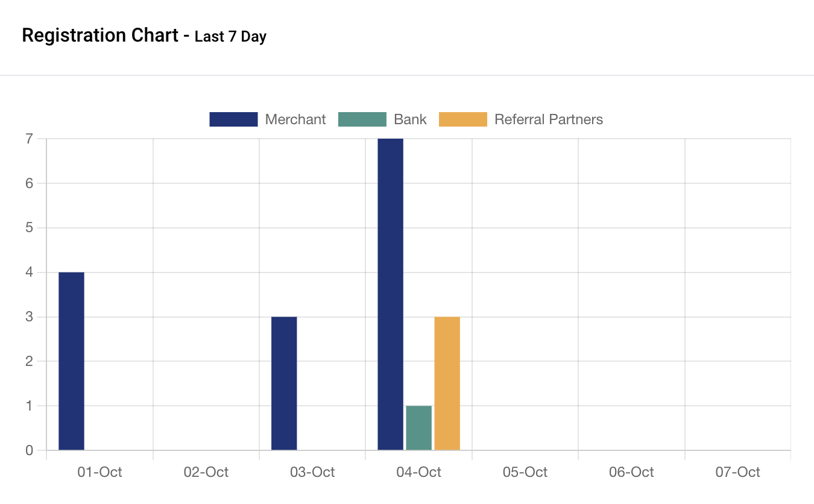Image resolution: width=814 pixels, height=504 pixels.
Task: Click the 05-Oct axis label
Action: 525,472
